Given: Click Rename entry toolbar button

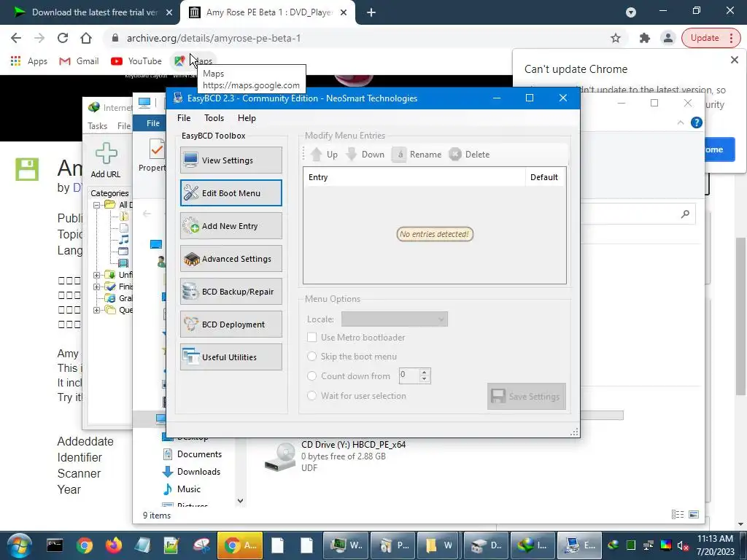Looking at the screenshot, I should click(x=417, y=155).
